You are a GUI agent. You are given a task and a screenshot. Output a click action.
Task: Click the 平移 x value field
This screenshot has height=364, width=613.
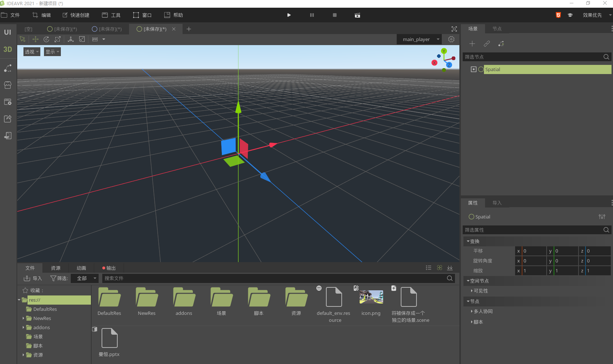point(534,251)
